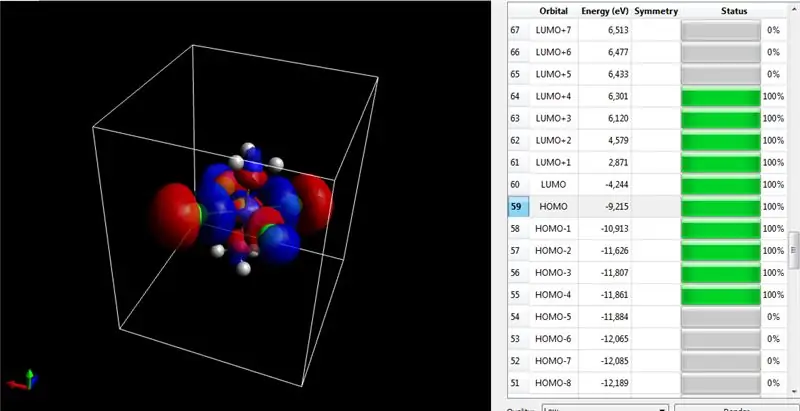This screenshot has width=800, height=411.
Task: Sort by the Energy (eV) column header
Action: (x=605, y=11)
